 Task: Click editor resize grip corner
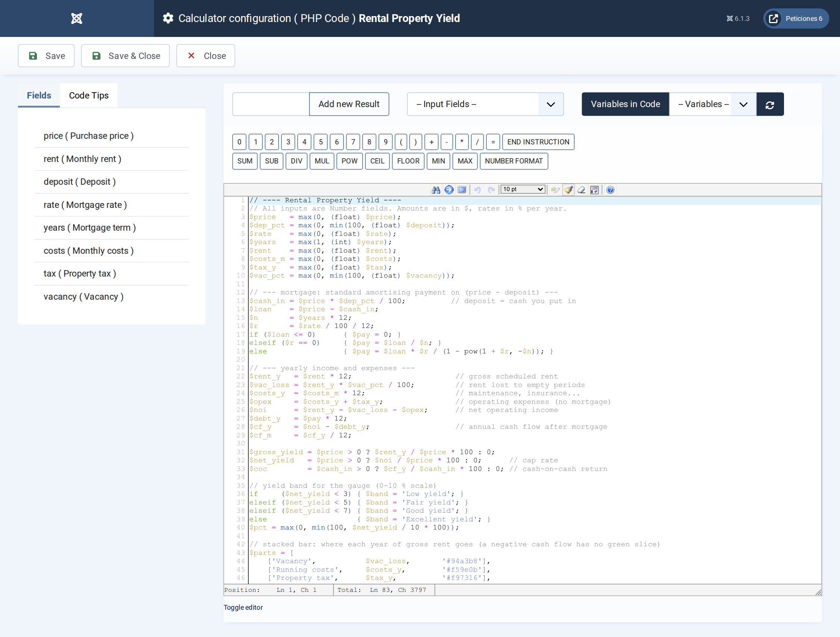tap(818, 592)
